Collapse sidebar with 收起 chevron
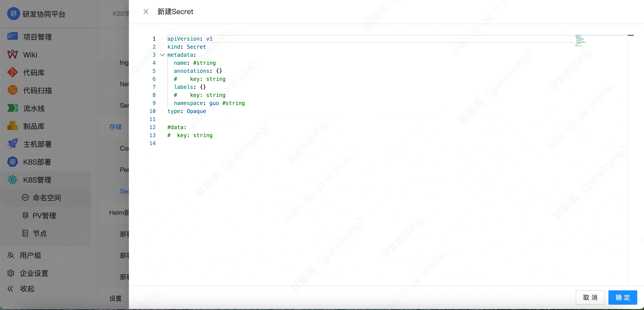 point(10,289)
